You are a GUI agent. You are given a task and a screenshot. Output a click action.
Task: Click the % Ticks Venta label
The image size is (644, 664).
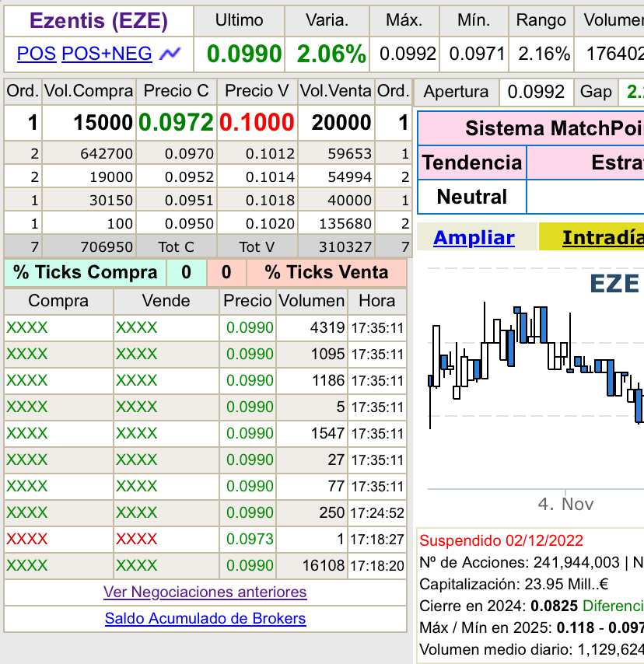(326, 273)
